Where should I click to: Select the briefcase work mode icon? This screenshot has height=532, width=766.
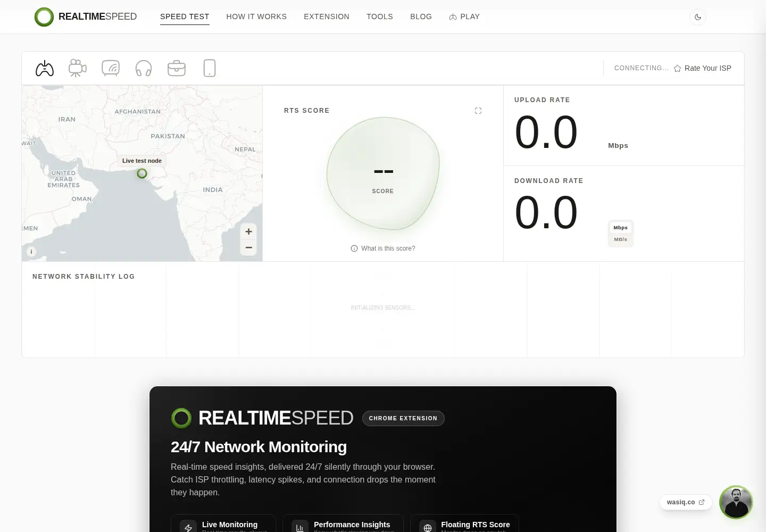click(x=177, y=68)
